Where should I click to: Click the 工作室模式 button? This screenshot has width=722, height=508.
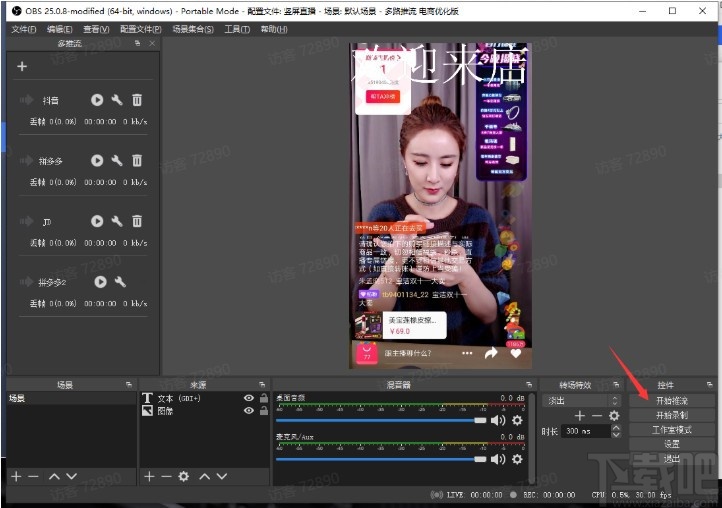(x=671, y=430)
